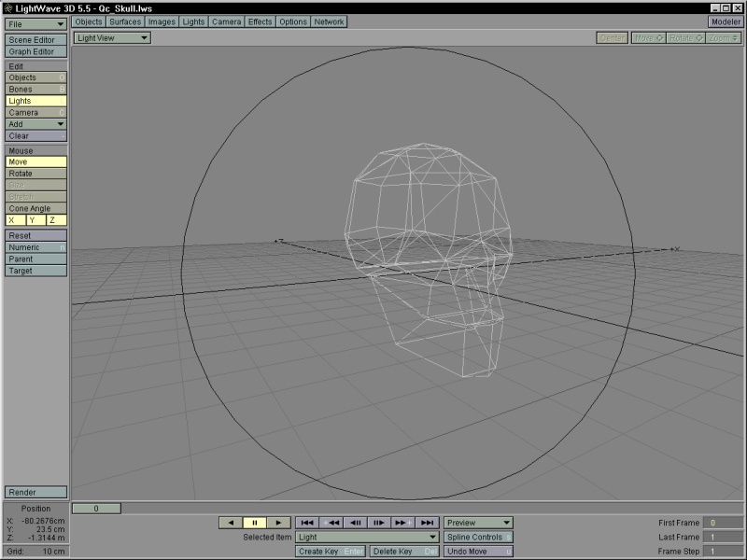The width and height of the screenshot is (747, 560).
Task: Open the Surfaces panel tab
Action: [x=125, y=21]
